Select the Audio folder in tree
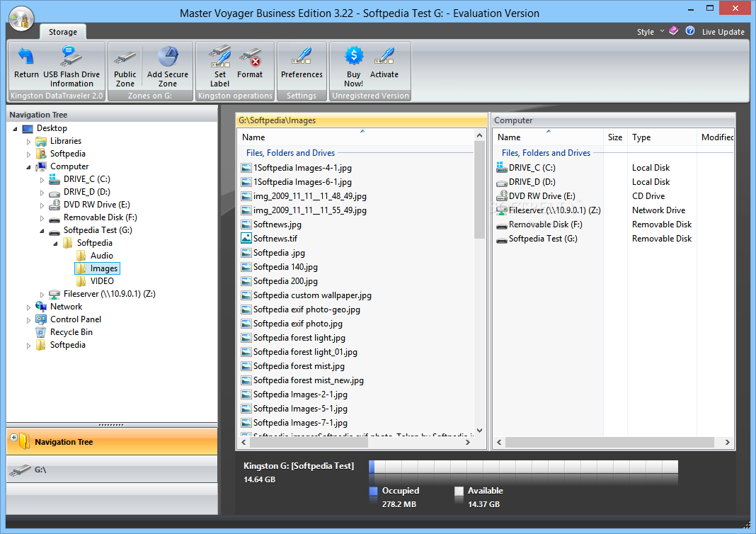The image size is (756, 534). click(95, 256)
